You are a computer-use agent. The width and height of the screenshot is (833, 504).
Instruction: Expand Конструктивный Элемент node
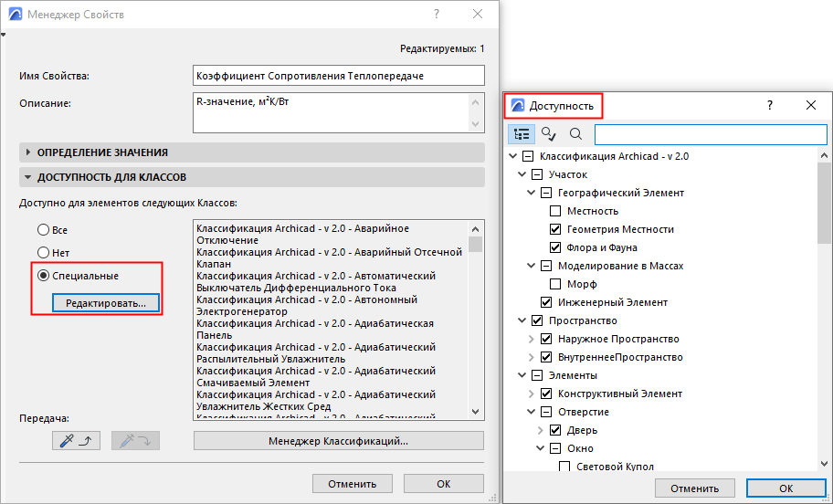(532, 394)
